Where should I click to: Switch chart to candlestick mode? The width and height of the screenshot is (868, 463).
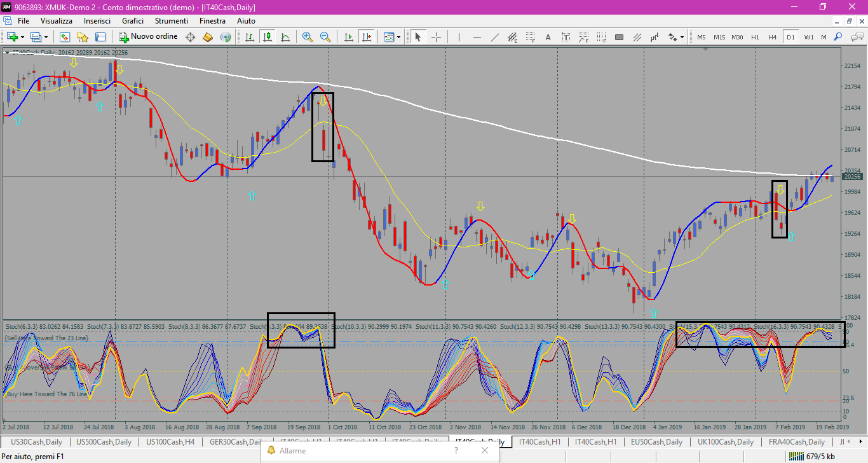268,37
